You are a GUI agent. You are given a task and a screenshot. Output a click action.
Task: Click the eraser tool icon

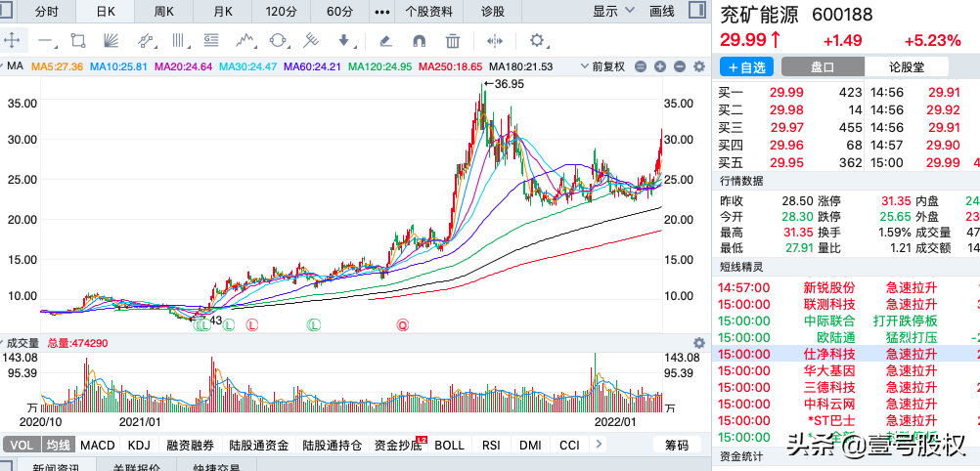pyautogui.click(x=385, y=41)
